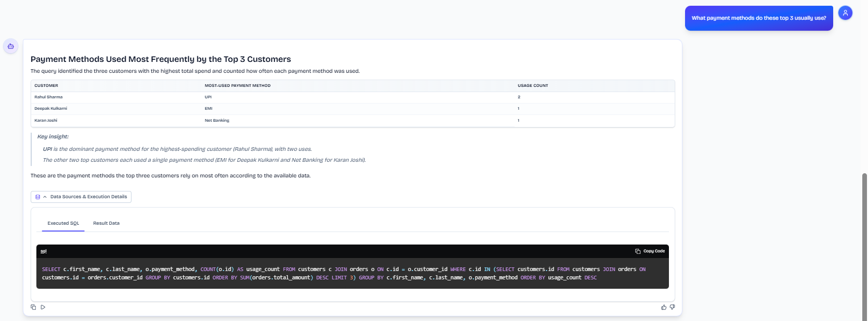Click the Rahul Sharma table cell
This screenshot has width=868, height=321.
click(48, 97)
